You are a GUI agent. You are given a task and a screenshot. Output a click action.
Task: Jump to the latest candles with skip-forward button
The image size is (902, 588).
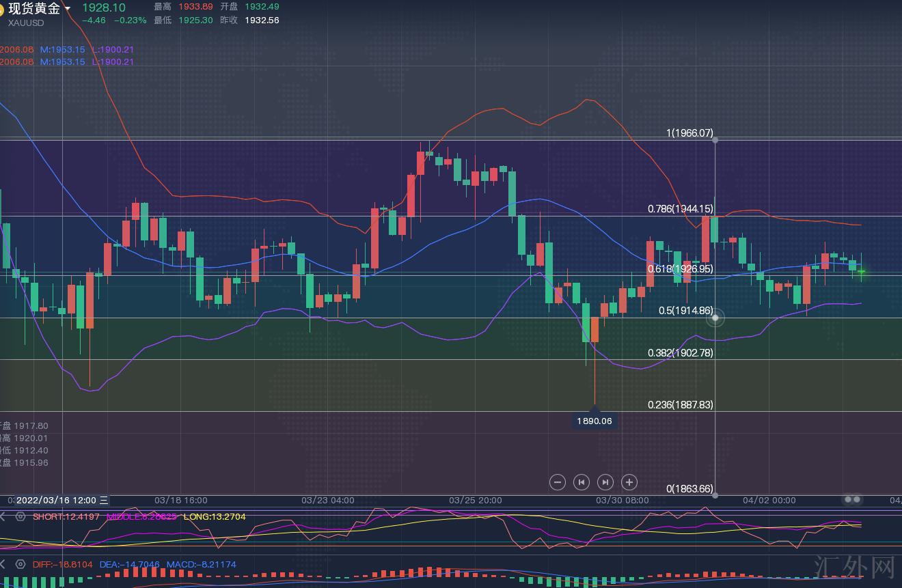605,482
